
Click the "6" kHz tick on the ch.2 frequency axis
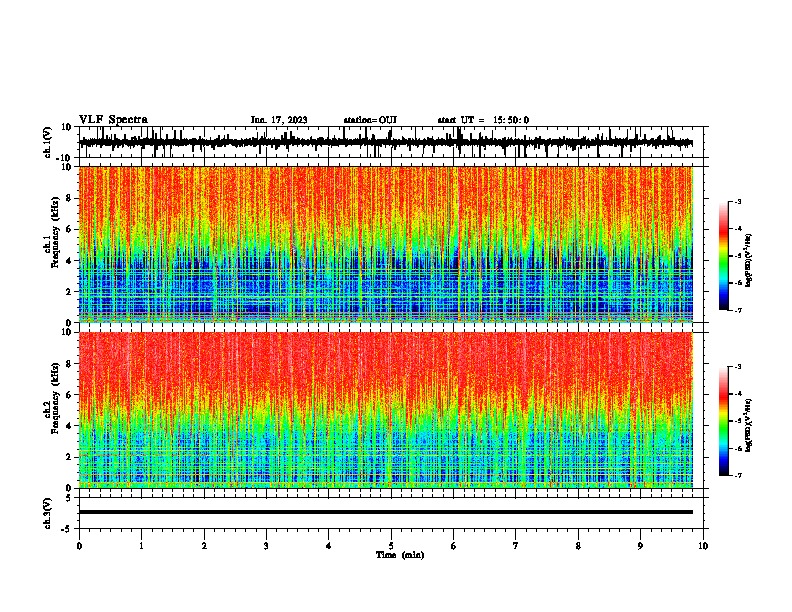70,395
